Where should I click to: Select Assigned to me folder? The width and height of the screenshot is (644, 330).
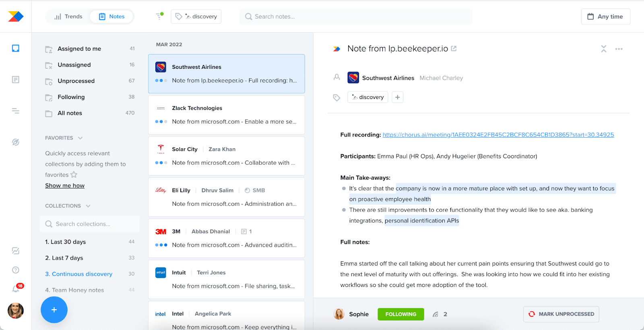(90, 49)
